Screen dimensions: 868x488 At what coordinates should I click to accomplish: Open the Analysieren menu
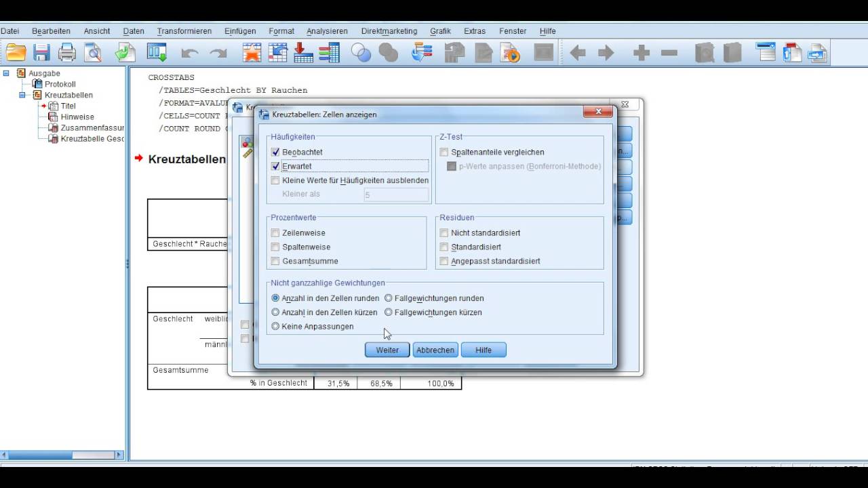point(327,31)
